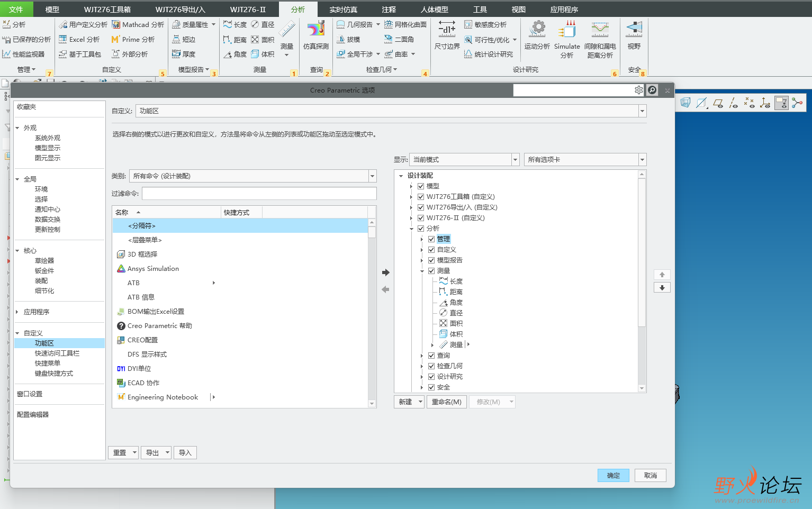812x509 pixels.
Task: Open 运动分析 tool in the ribbon
Action: tap(537, 30)
